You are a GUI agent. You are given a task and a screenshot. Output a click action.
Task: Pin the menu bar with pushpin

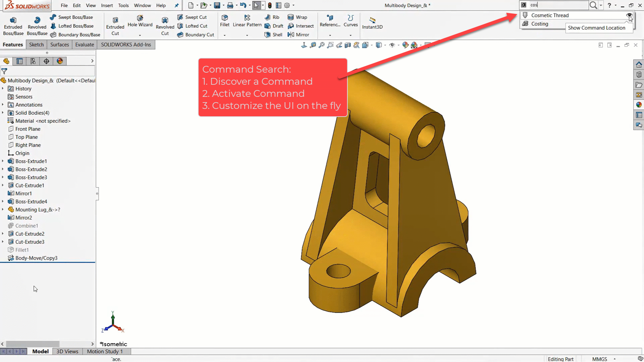point(176,5)
